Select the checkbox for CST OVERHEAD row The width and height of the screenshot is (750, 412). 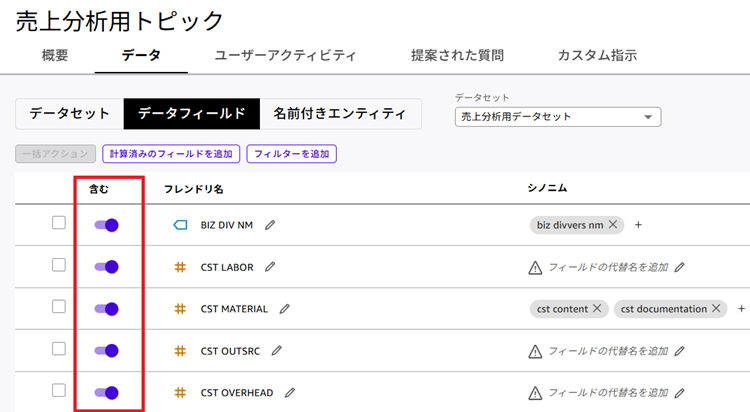click(59, 391)
